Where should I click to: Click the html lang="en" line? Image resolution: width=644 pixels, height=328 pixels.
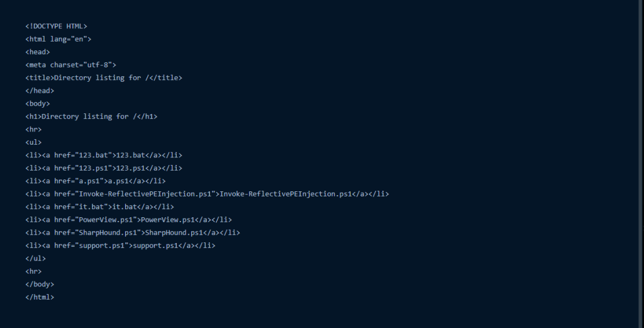click(58, 39)
